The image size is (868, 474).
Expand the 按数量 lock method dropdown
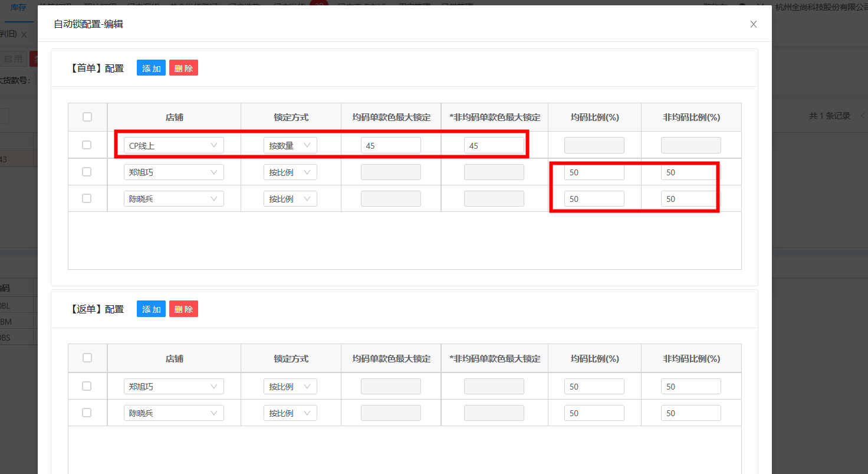pos(290,146)
